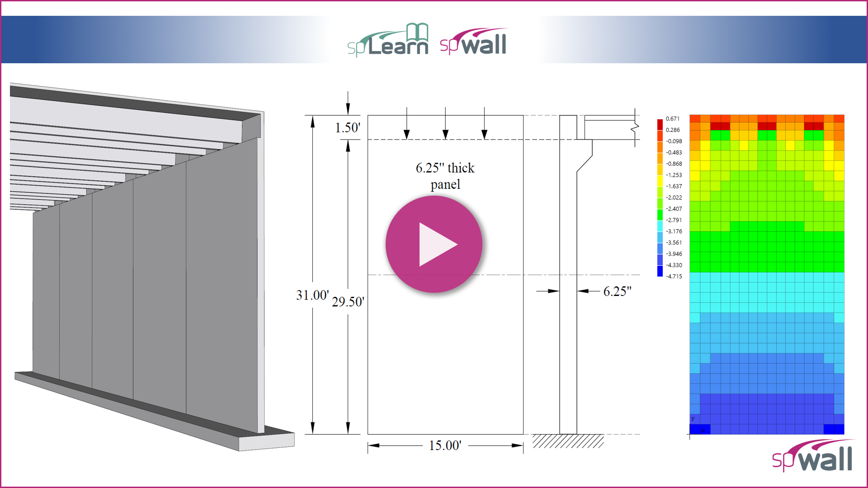This screenshot has height=488, width=868.
Task: Click the red swatch in contour legend
Action: [x=660, y=124]
